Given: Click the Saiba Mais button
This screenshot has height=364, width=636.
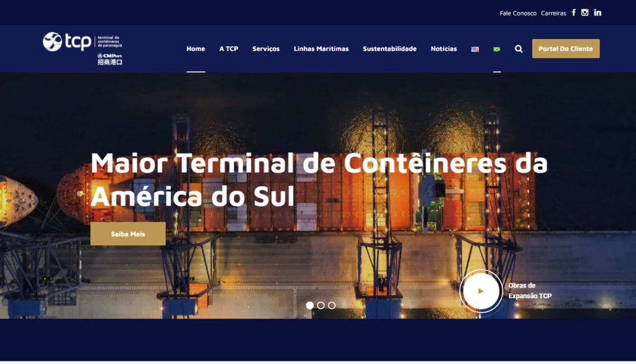Looking at the screenshot, I should pos(128,234).
